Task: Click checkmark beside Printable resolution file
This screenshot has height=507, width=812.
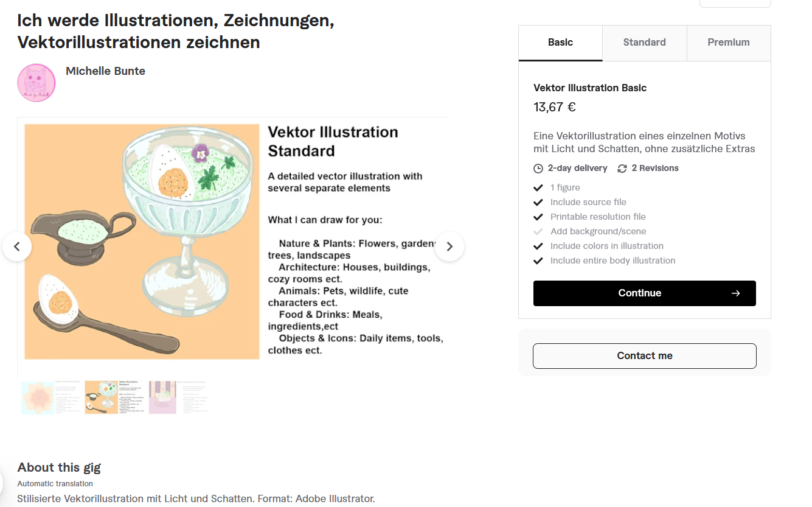Action: [x=538, y=217]
